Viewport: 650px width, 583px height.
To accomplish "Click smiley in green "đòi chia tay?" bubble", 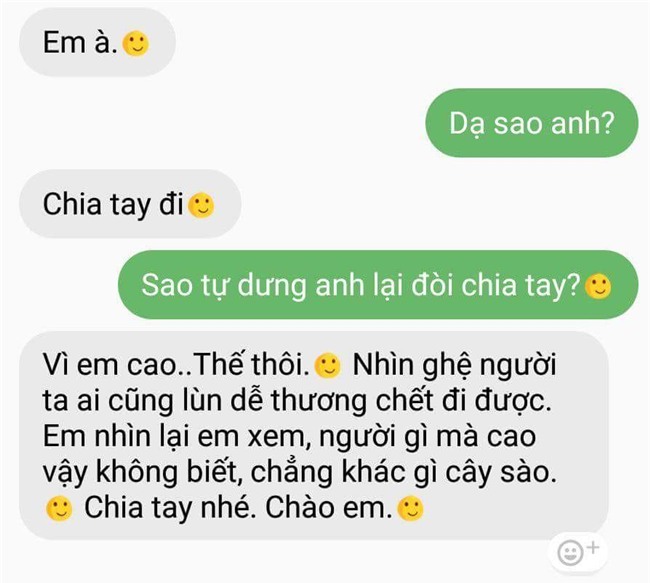I will click(x=598, y=286).
